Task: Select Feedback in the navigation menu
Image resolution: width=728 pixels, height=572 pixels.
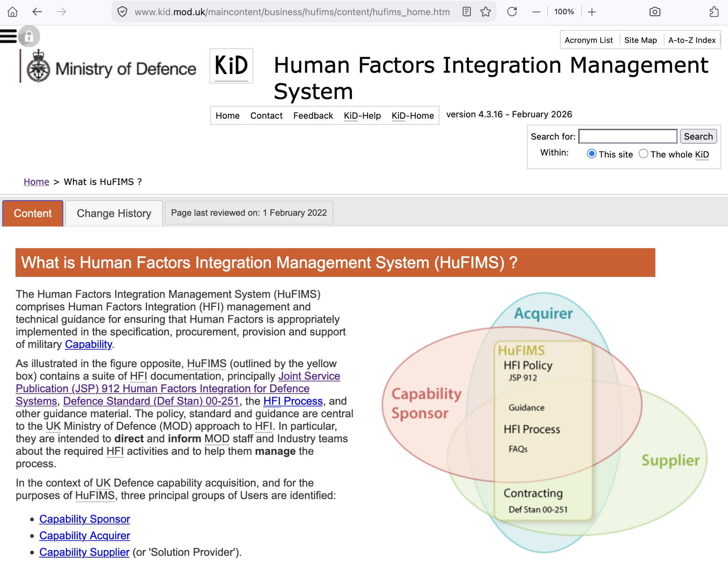Action: point(313,116)
